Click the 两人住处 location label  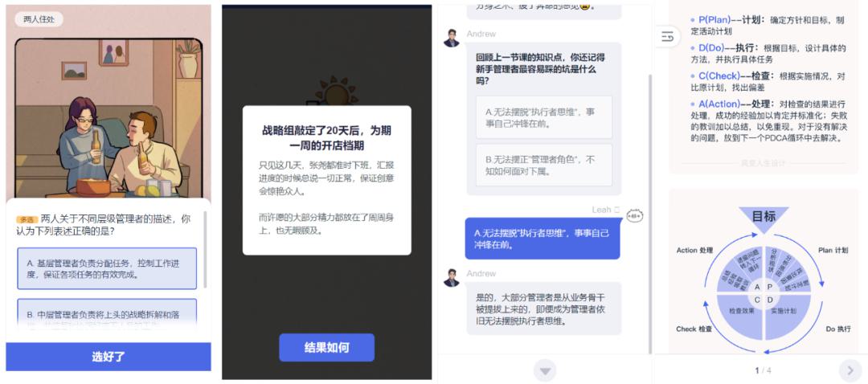click(39, 19)
